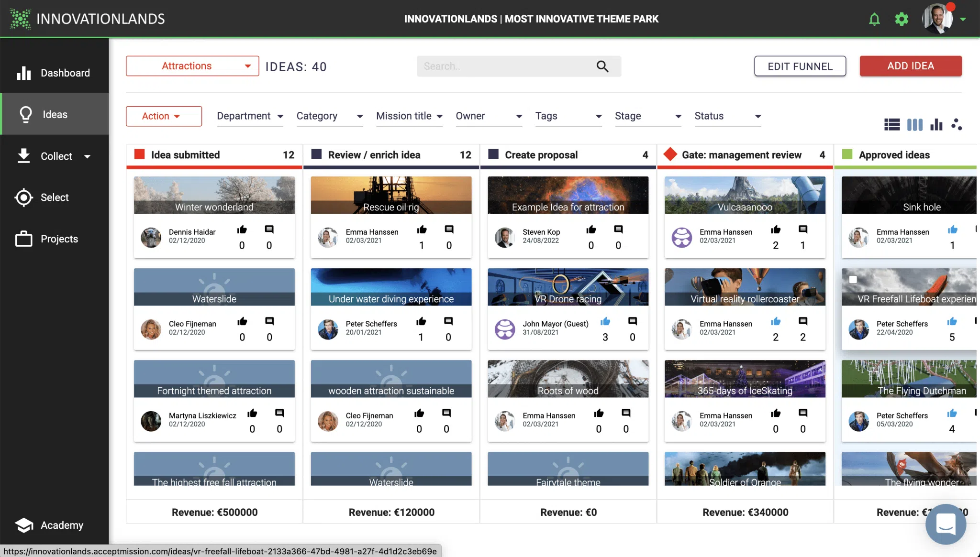Open Projects in the sidebar
This screenshot has width=980, height=557.
tap(55, 239)
